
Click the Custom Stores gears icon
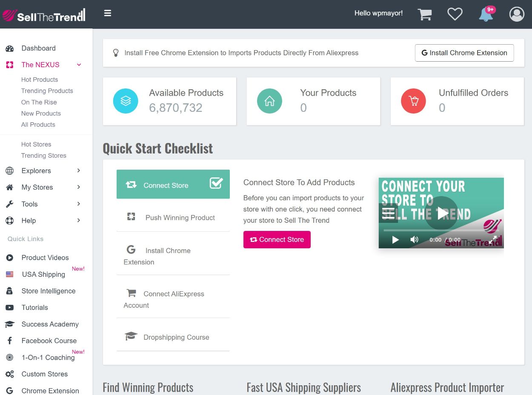(x=9, y=374)
